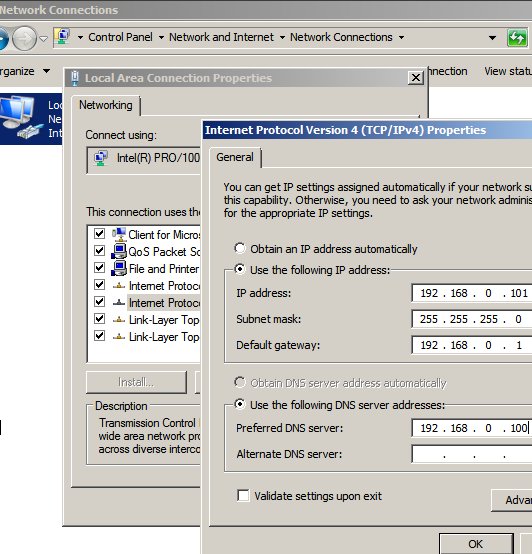Image resolution: width=532 pixels, height=554 pixels.
Task: Expand the arrow after Network and Internet breadcrumb
Action: pyautogui.click(x=282, y=37)
